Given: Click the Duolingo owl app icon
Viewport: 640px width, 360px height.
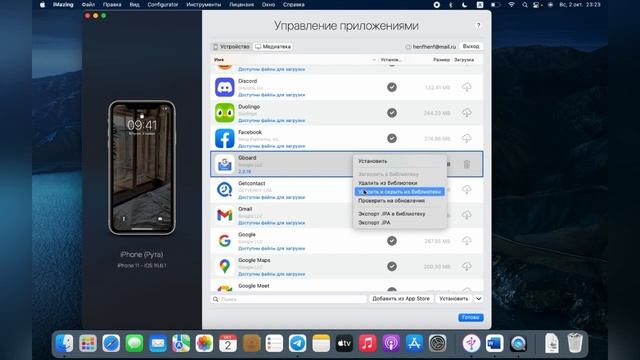Looking at the screenshot, I should pyautogui.click(x=224, y=113).
